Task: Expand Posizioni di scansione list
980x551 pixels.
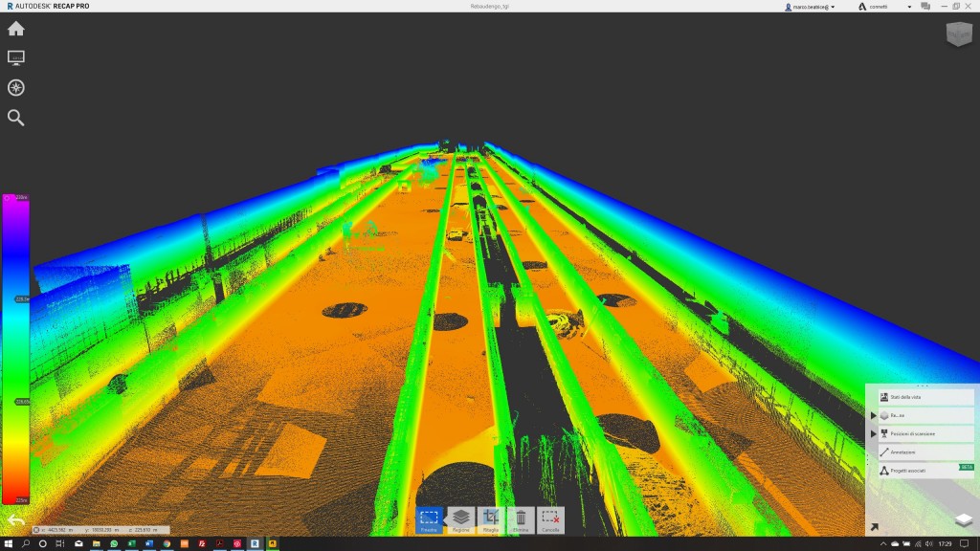Action: pos(873,433)
